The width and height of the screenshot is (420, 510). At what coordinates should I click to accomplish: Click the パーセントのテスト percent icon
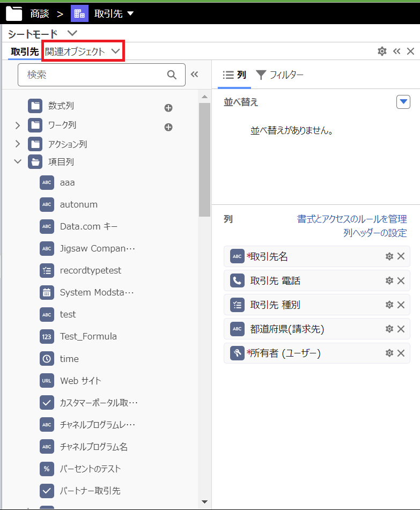47,469
